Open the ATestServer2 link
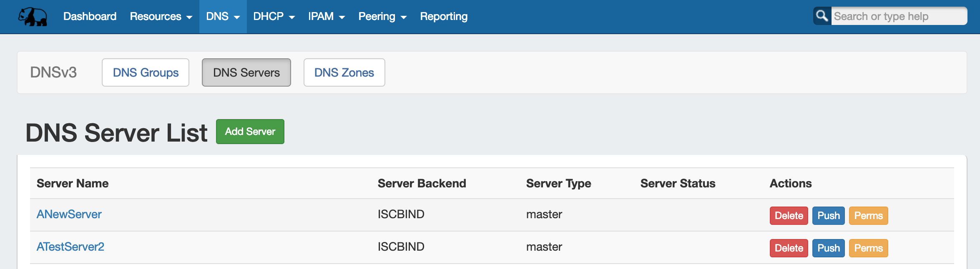Viewport: 980px width, 269px height. point(70,247)
